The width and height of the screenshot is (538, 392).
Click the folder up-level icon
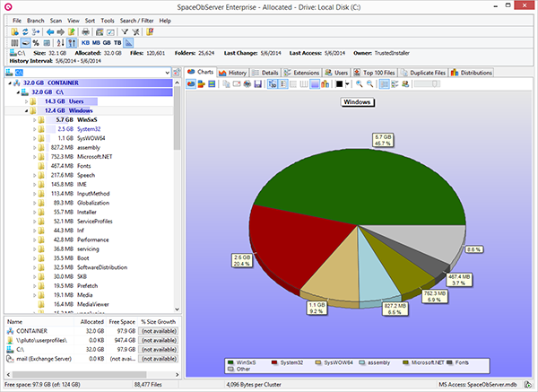pyautogui.click(x=72, y=32)
